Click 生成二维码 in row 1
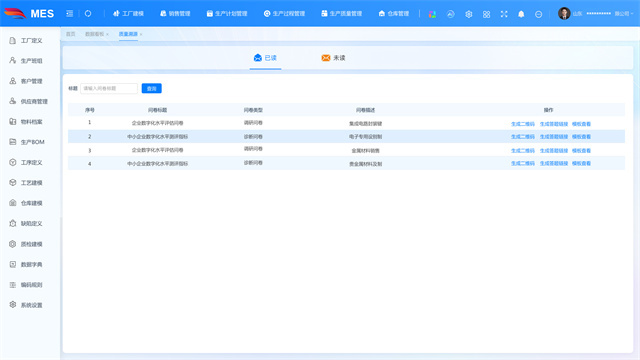 coord(523,124)
